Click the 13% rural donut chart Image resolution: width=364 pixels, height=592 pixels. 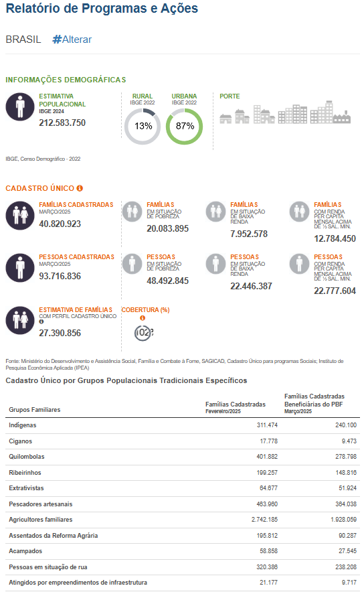143,127
